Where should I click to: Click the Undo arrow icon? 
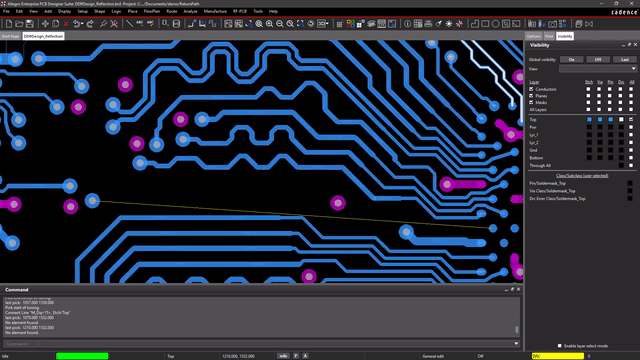point(77,24)
